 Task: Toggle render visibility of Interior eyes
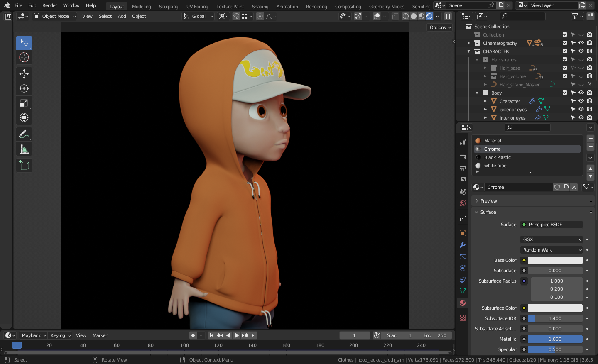pyautogui.click(x=589, y=117)
